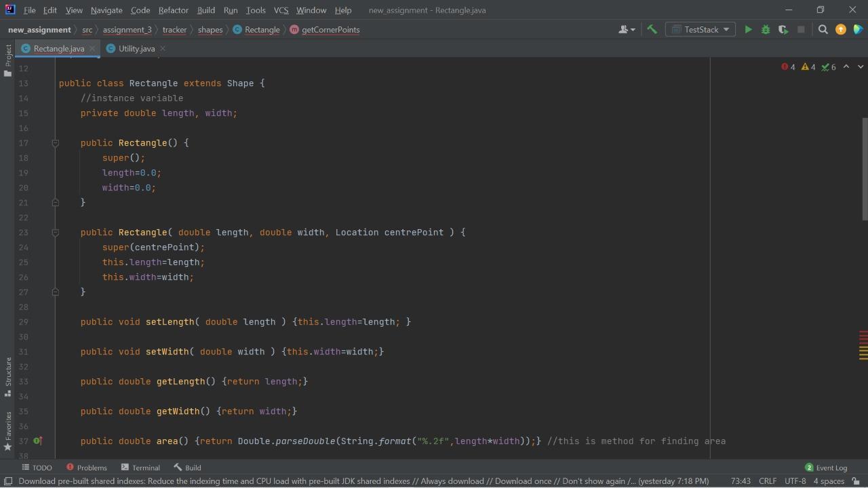Image resolution: width=868 pixels, height=488 pixels.
Task: Click assignment_3 breadcrumb
Action: pyautogui.click(x=127, y=30)
